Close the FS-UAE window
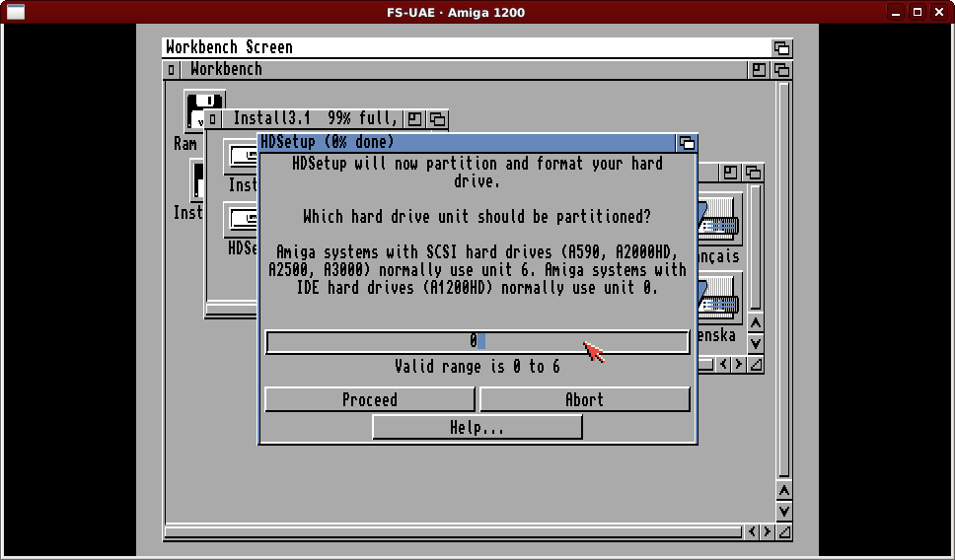This screenshot has width=955, height=560. (x=939, y=12)
